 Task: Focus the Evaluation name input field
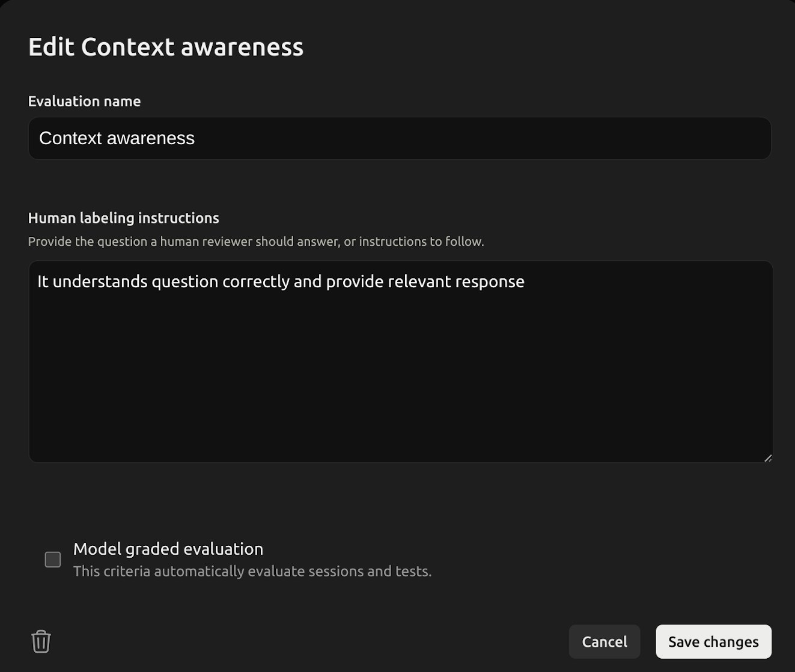399,138
